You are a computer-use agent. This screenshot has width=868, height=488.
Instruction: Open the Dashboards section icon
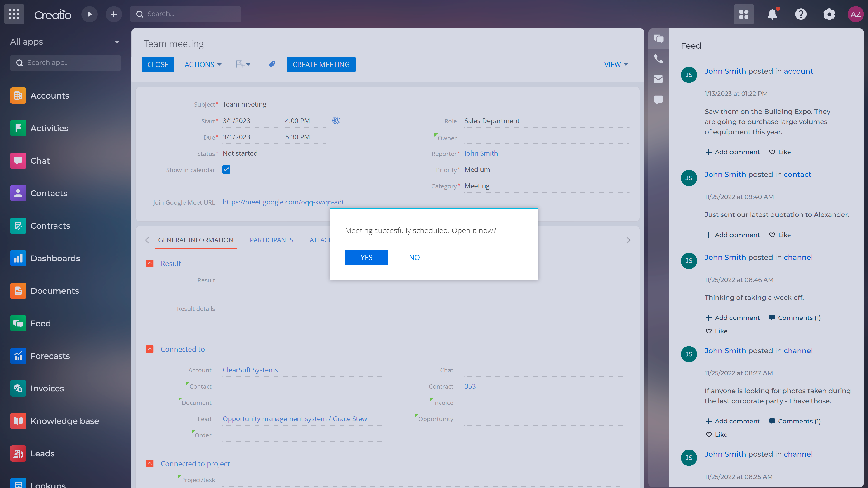point(18,258)
